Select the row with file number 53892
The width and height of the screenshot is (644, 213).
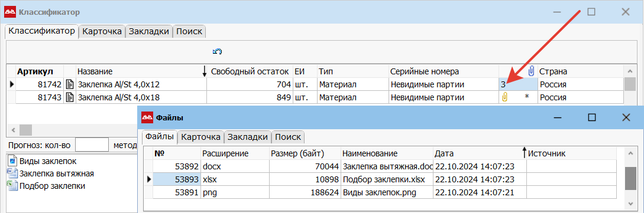[x=385, y=166]
